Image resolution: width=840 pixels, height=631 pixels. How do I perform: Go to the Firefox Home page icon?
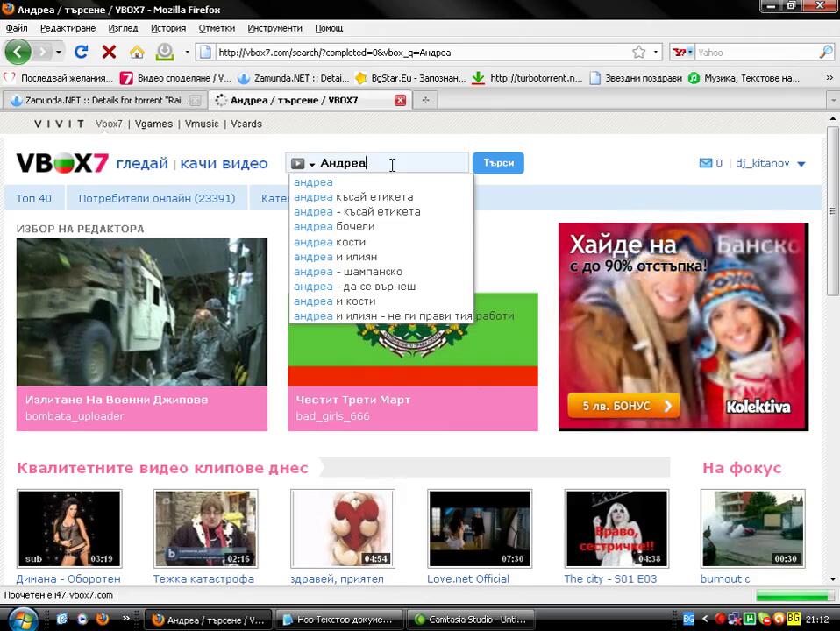(137, 52)
